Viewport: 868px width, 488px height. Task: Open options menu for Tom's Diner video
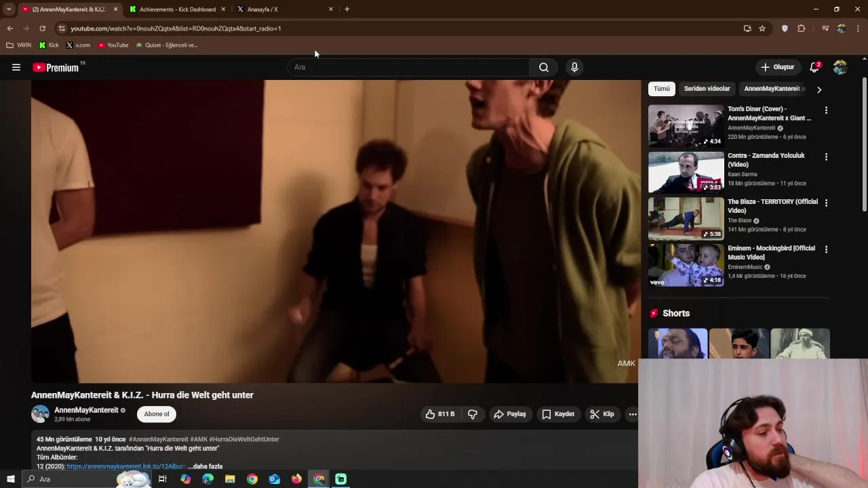[826, 110]
